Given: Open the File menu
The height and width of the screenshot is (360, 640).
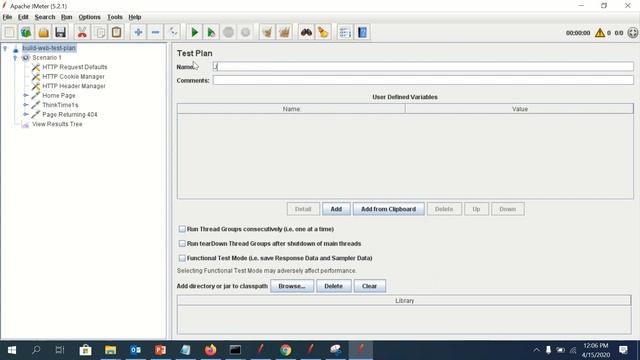Looking at the screenshot, I should [x=7, y=17].
